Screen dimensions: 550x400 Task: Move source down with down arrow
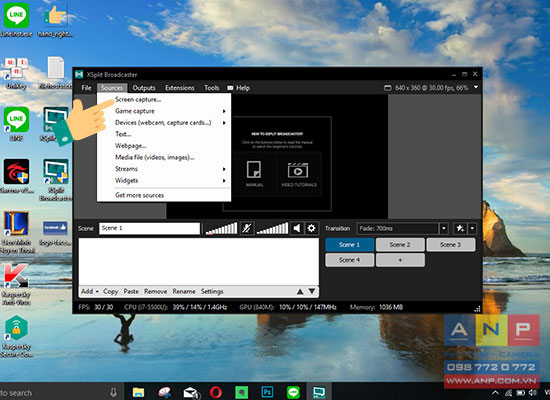(x=312, y=292)
